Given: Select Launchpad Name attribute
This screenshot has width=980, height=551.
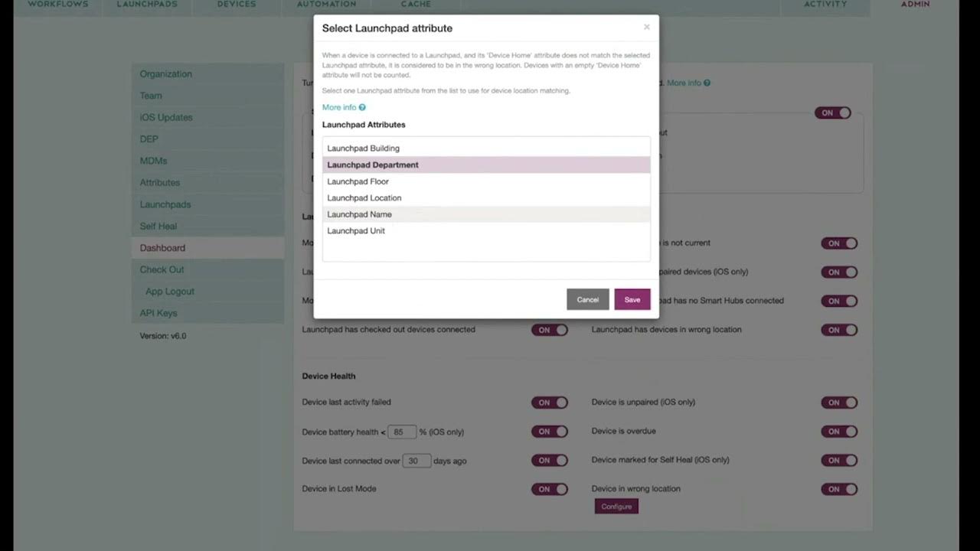Looking at the screenshot, I should [359, 214].
